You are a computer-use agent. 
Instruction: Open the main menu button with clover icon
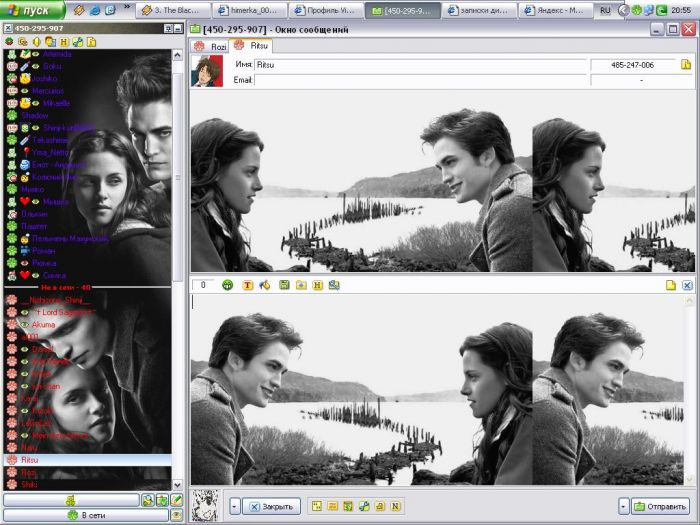tap(71, 500)
